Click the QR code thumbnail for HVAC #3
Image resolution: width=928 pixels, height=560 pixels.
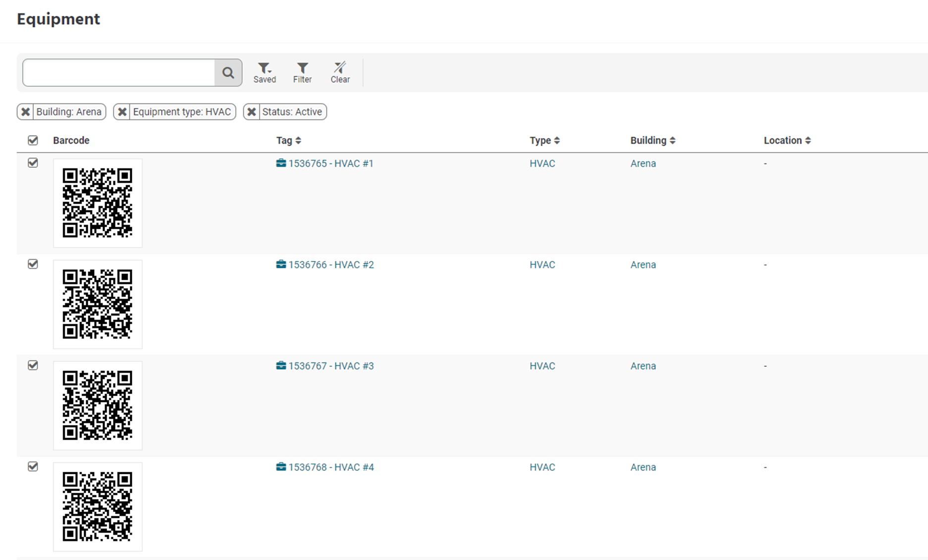pyautogui.click(x=98, y=406)
